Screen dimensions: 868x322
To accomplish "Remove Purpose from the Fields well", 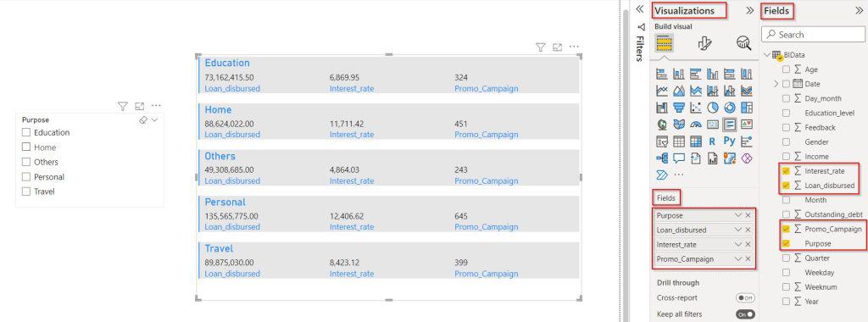I will coord(748,215).
